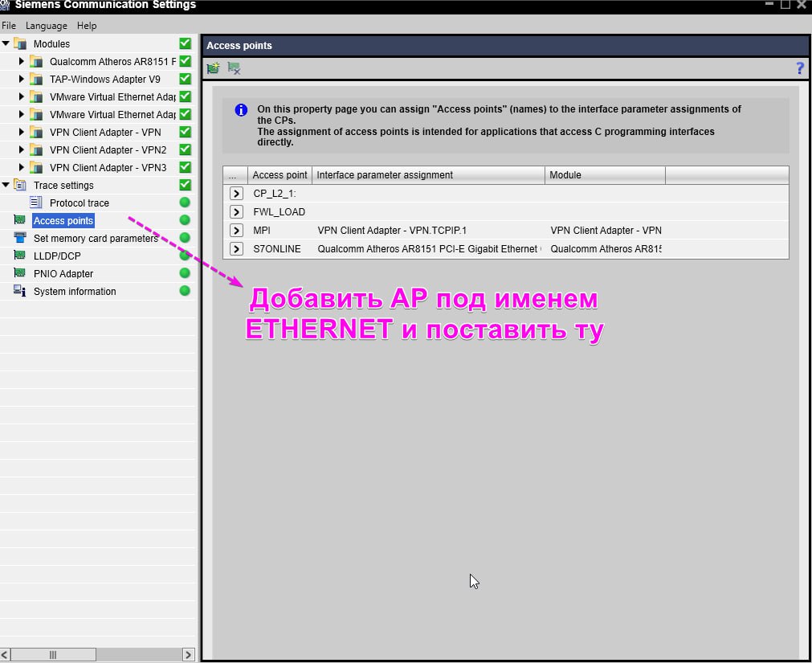
Task: Collapse the Modules tree node
Action: [x=6, y=43]
